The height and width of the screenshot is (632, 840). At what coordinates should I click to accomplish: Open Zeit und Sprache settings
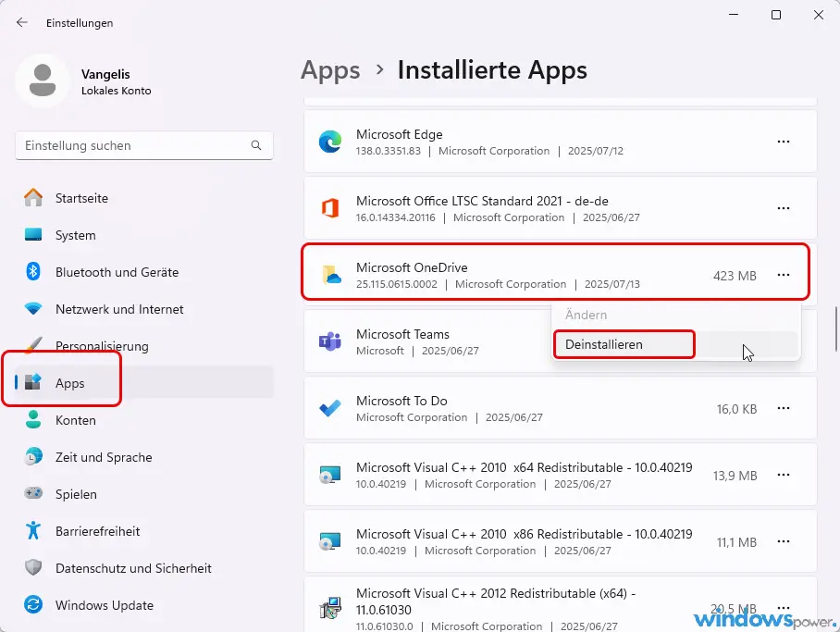(x=144, y=457)
